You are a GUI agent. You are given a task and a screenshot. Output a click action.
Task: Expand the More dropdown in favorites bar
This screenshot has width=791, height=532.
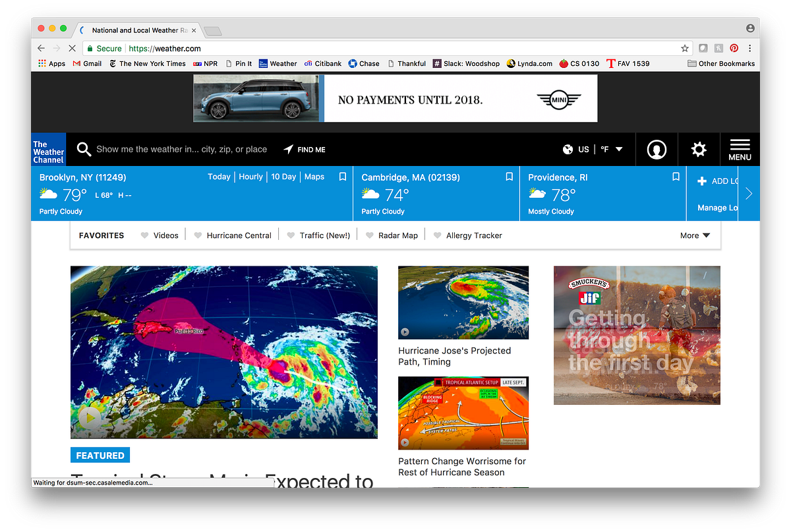click(x=694, y=235)
